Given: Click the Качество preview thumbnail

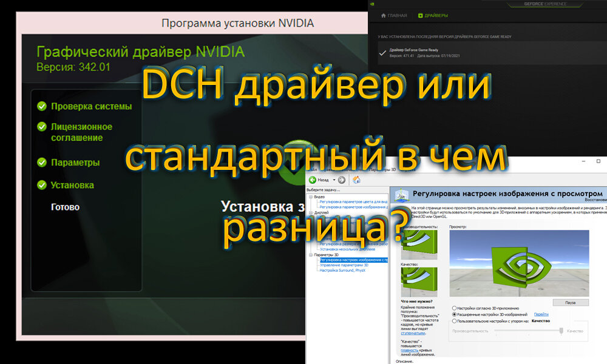Looking at the screenshot, I should pyautogui.click(x=419, y=282).
